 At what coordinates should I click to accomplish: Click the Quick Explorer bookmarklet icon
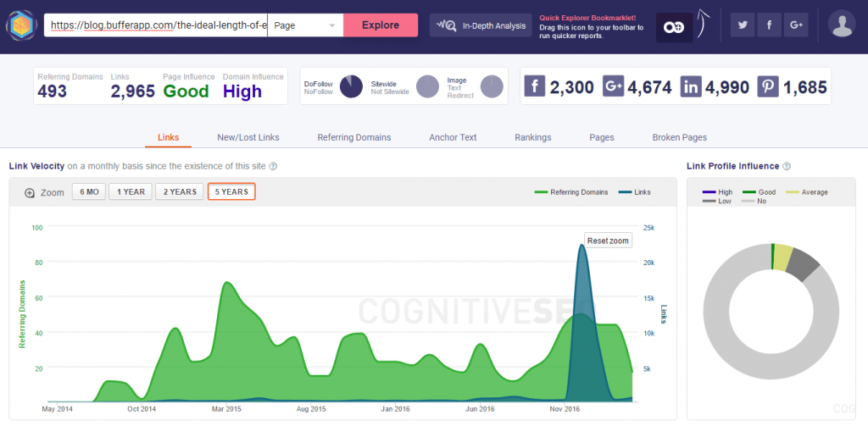[x=675, y=27]
